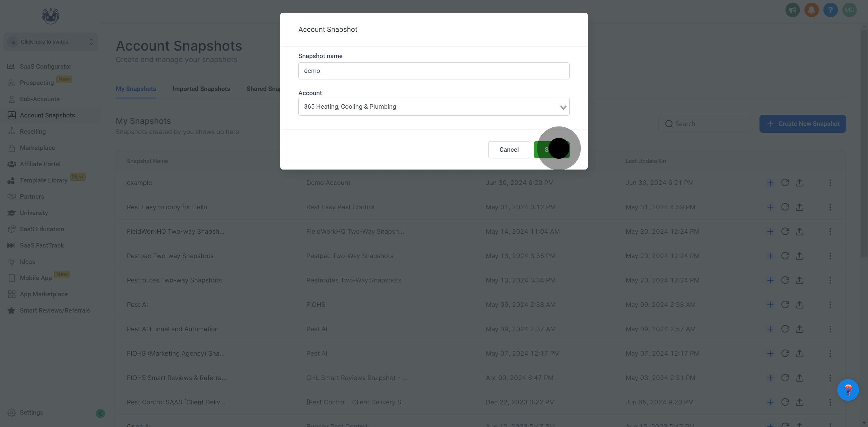Collapse the sidebar with green arrow
This screenshot has width=868, height=427.
100,413
